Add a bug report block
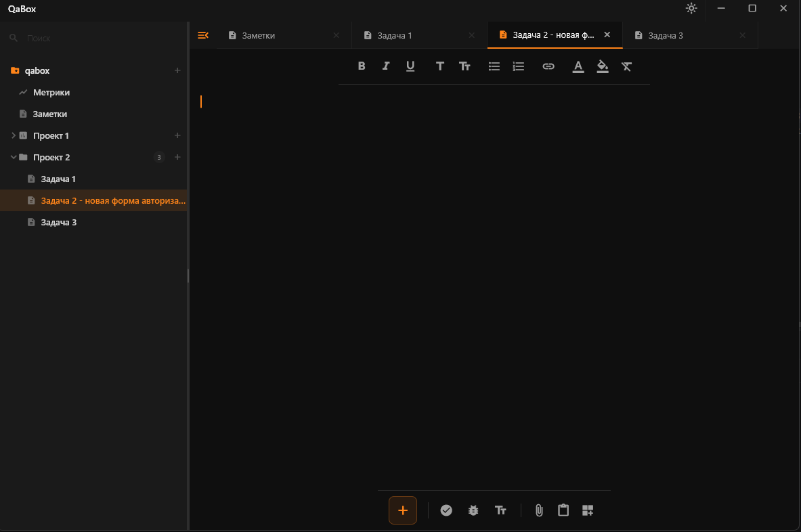Image resolution: width=801 pixels, height=532 pixels. click(473, 510)
